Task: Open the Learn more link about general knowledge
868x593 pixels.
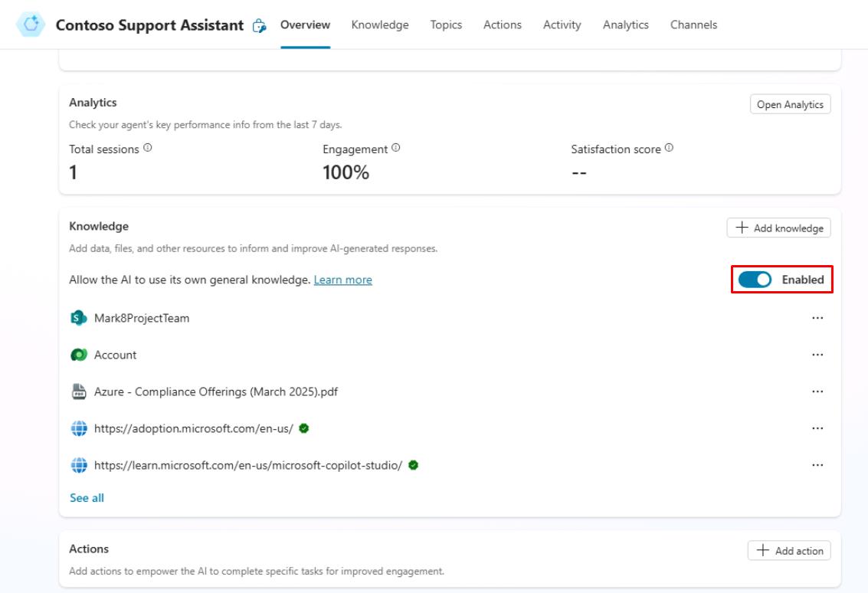Action: (x=342, y=280)
